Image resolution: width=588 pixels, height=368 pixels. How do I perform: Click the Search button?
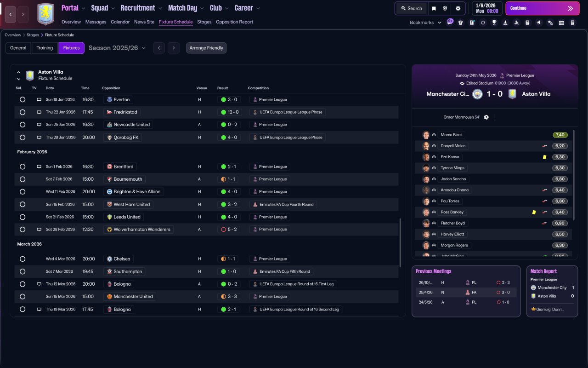tap(412, 8)
